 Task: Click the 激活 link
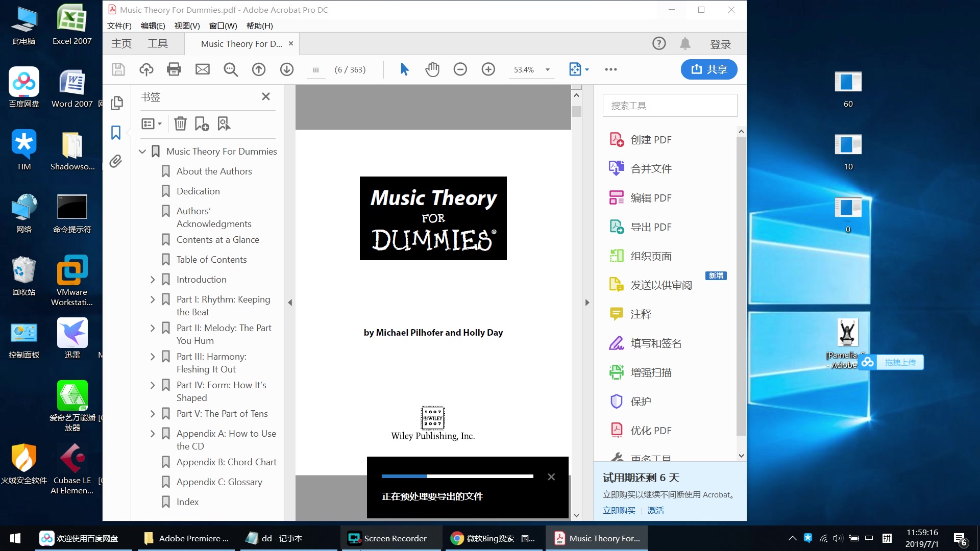656,510
